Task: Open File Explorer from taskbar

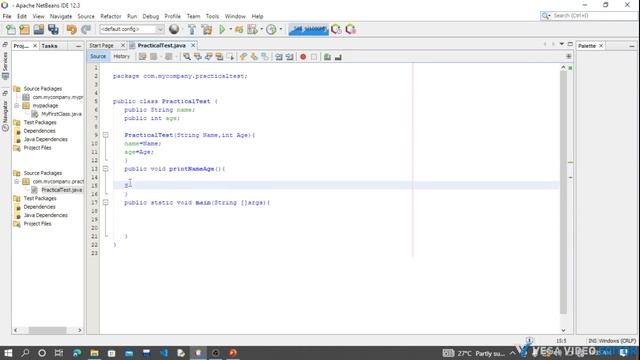Action: [94, 353]
